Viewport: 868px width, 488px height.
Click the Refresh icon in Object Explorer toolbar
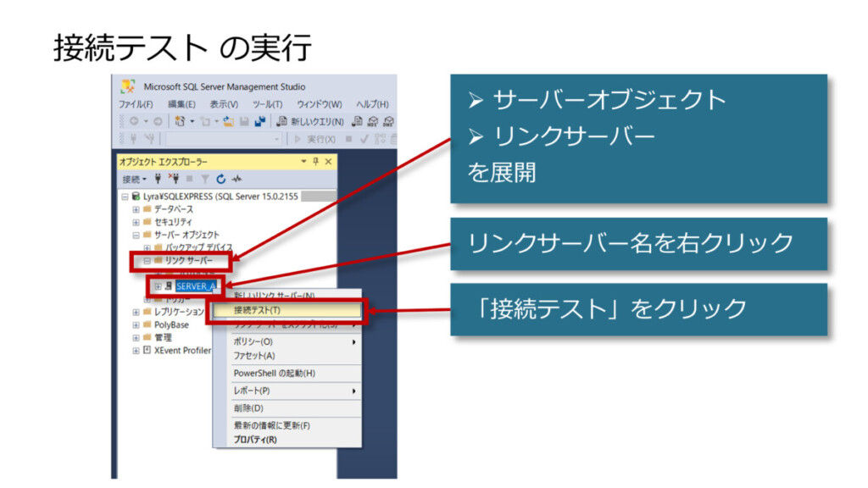pos(221,179)
